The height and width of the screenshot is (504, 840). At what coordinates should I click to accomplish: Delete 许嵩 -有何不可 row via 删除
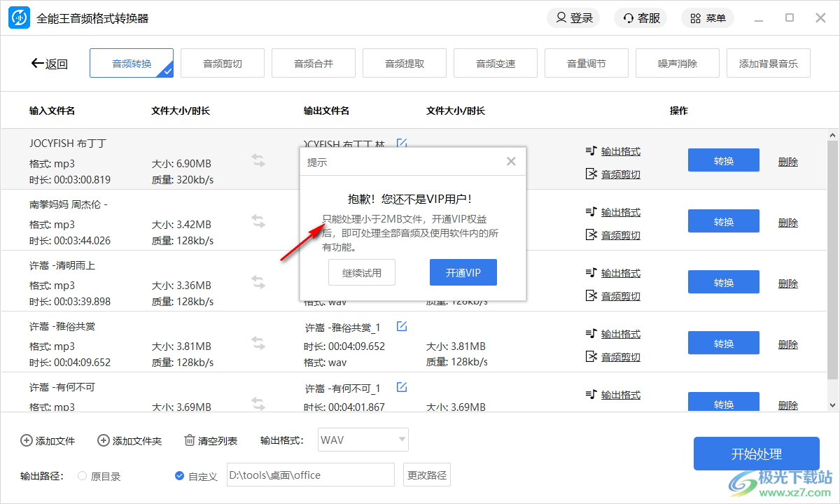coord(788,405)
